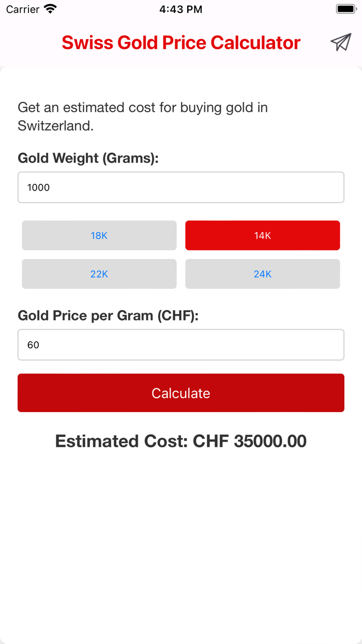
Task: Select the 18K gold purity option
Action: tap(99, 235)
